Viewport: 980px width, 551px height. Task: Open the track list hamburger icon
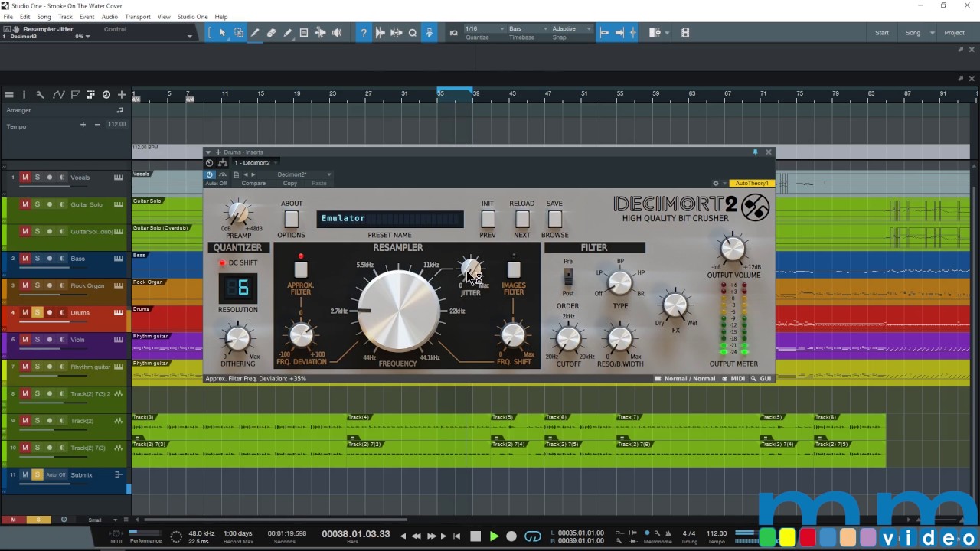click(x=9, y=95)
